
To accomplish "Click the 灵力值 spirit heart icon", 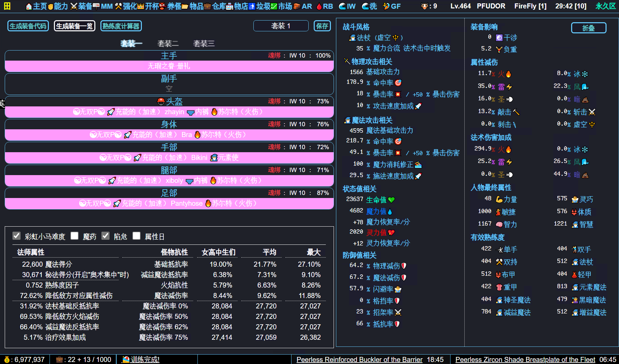I will coord(391,233).
